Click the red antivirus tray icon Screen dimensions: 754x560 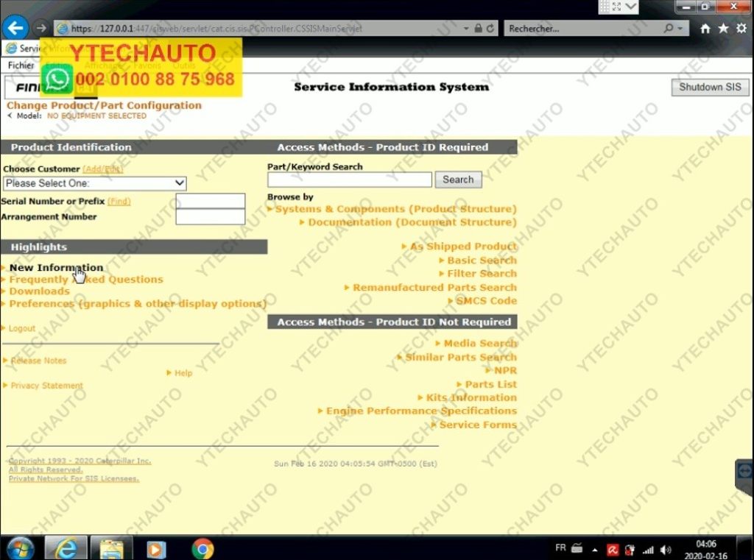[613, 550]
